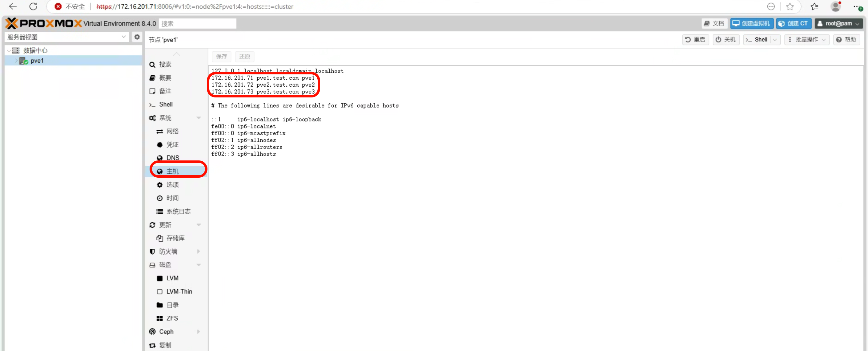
Task: Open the DNS settings item
Action: (172, 158)
